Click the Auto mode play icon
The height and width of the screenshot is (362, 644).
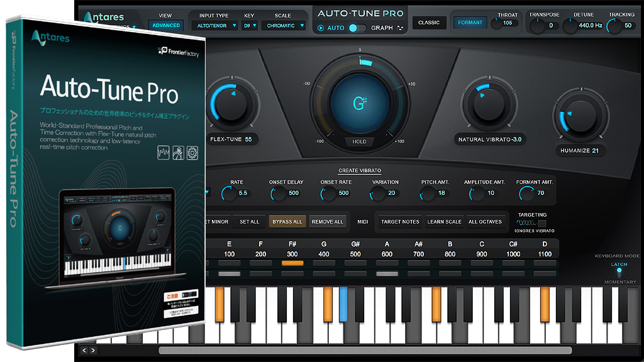321,28
